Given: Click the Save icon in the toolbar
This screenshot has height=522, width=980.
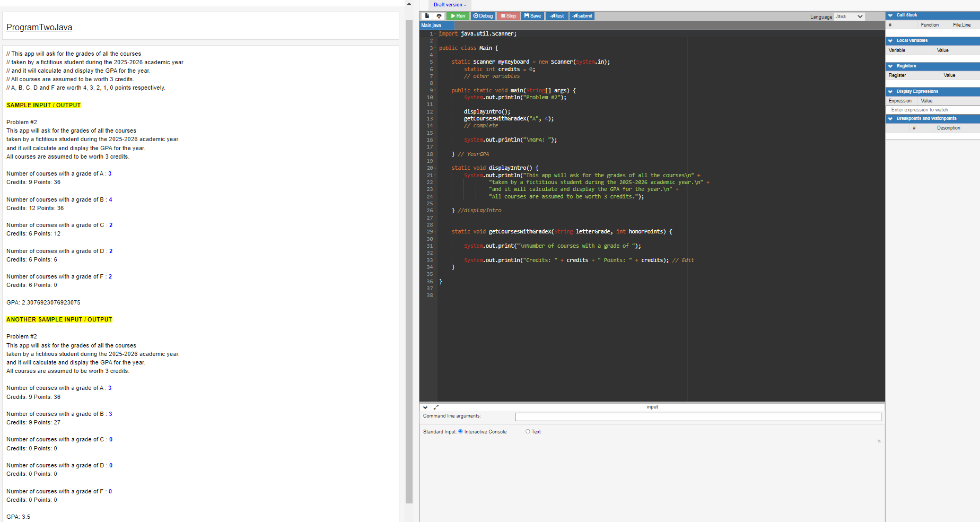Looking at the screenshot, I should tap(532, 16).
